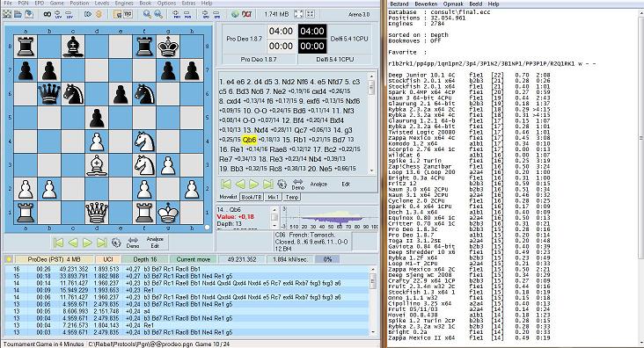Click the engine window toolbar icon
This screenshot has width=644, height=348.
point(117,14)
